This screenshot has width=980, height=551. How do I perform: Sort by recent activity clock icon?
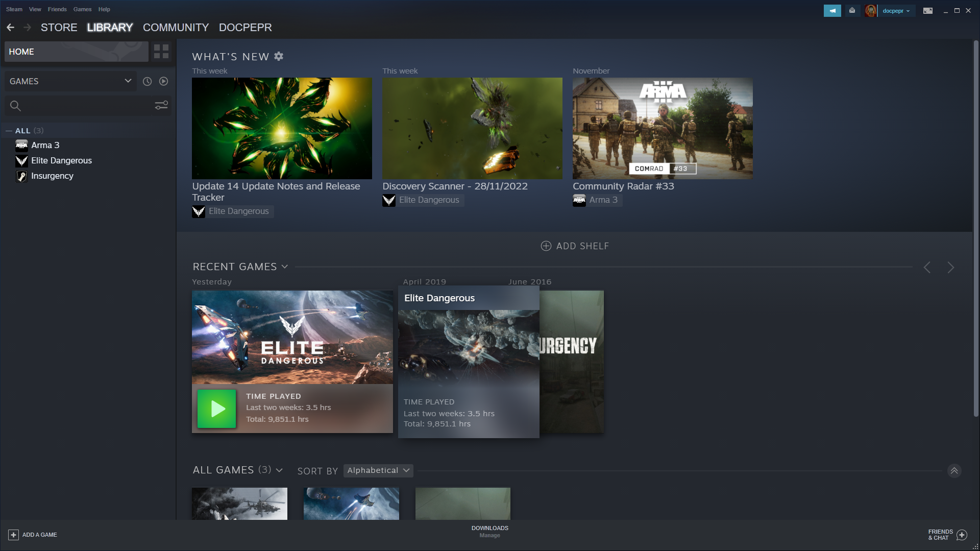point(147,81)
